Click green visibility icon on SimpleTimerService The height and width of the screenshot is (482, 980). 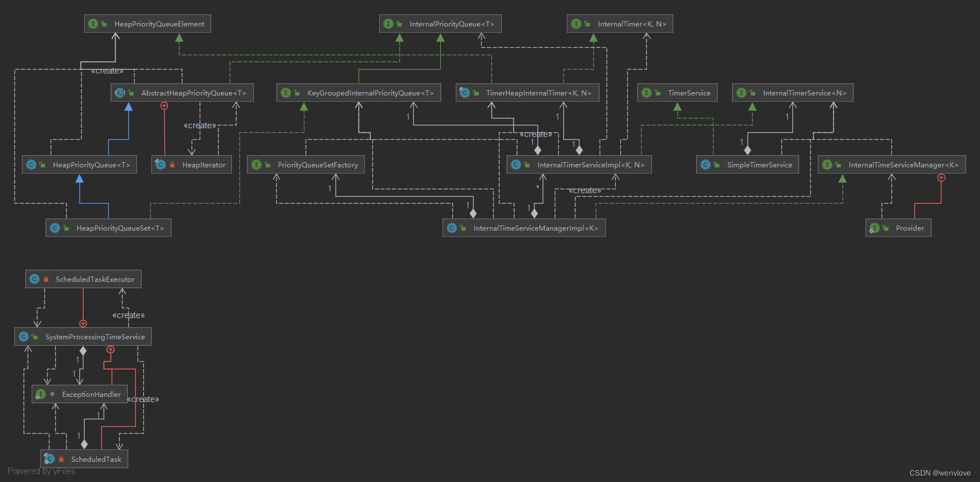point(716,165)
